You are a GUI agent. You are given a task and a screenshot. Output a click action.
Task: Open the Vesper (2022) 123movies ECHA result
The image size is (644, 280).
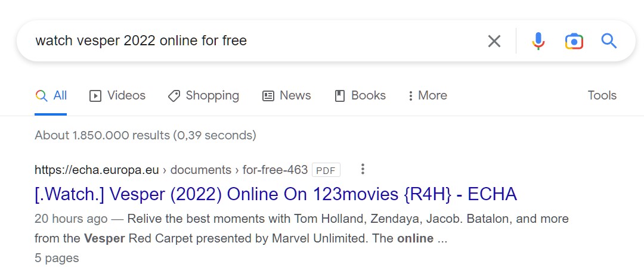(x=275, y=195)
